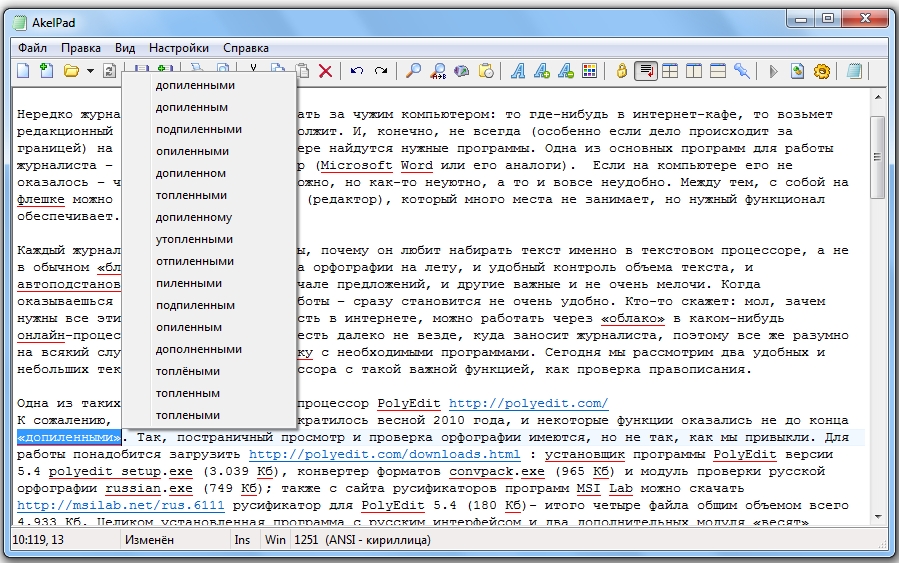Decrease font size with A minus icon
899x563 pixels.
point(566,71)
